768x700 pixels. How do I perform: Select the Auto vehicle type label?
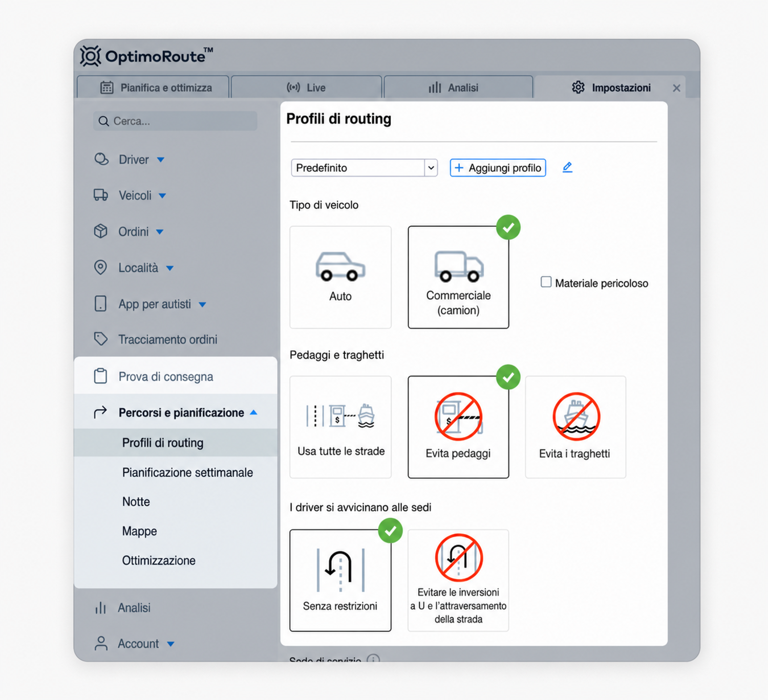pyautogui.click(x=340, y=296)
